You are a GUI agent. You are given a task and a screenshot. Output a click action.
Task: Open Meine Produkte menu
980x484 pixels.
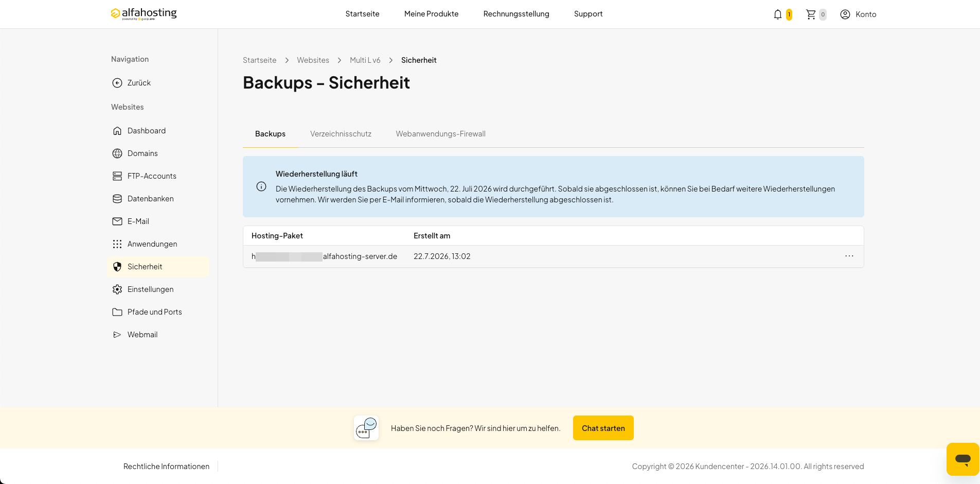[x=431, y=14]
